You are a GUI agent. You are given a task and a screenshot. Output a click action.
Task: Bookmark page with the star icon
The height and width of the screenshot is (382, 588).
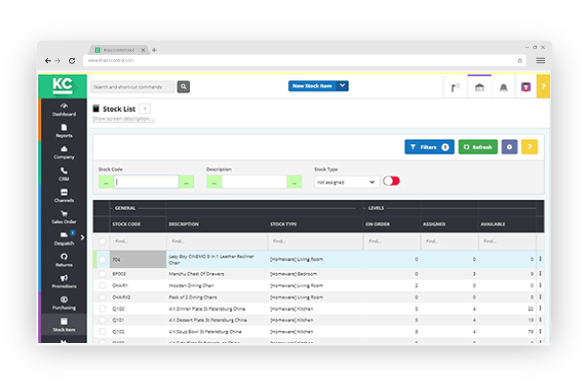(520, 60)
